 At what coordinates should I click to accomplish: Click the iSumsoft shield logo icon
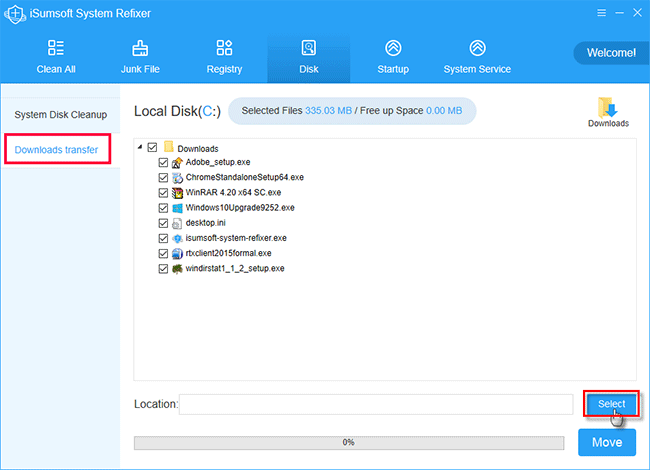(15, 14)
